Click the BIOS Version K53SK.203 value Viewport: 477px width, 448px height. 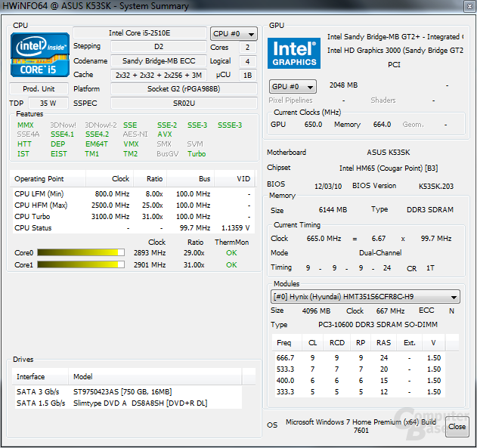click(436, 186)
